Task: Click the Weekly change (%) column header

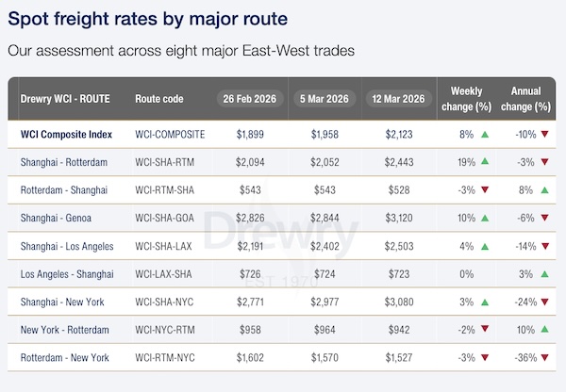Action: pyautogui.click(x=467, y=98)
